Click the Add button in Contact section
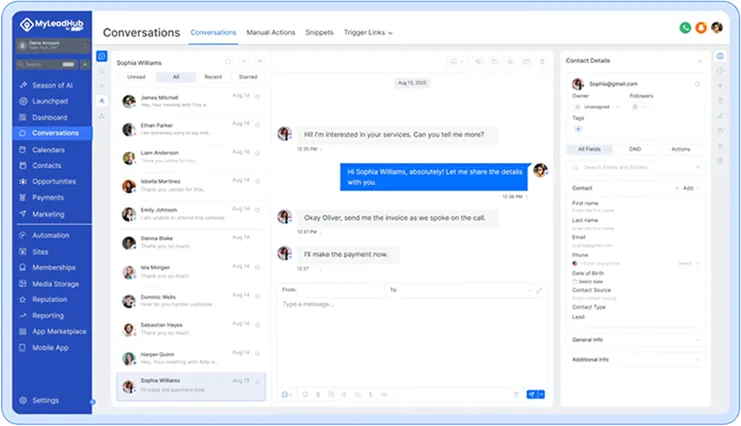This screenshot has height=426, width=741. point(687,188)
